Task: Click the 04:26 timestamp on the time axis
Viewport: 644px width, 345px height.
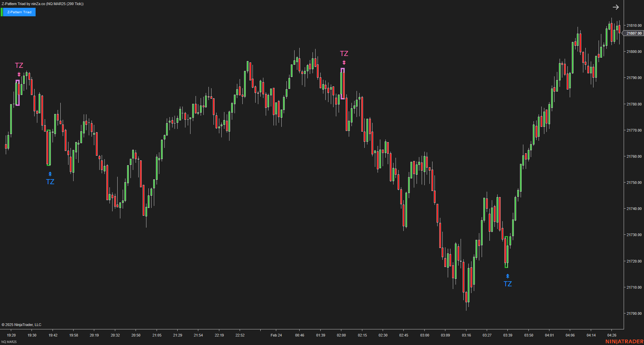Action: click(x=612, y=335)
